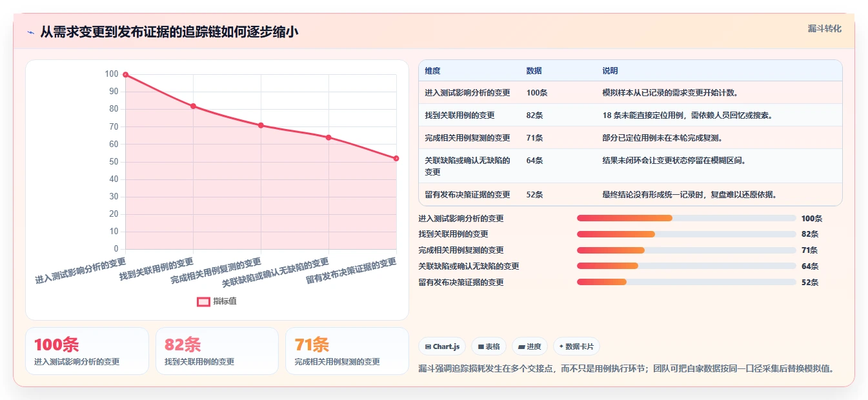Click the progress list label 关联缺陷或确认无缺陷的变更
868x400 pixels.
click(469, 266)
